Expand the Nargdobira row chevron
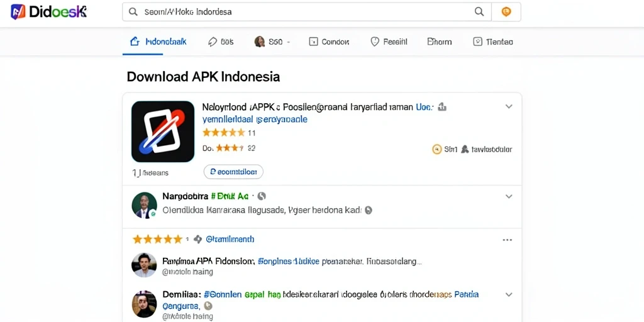 508,196
